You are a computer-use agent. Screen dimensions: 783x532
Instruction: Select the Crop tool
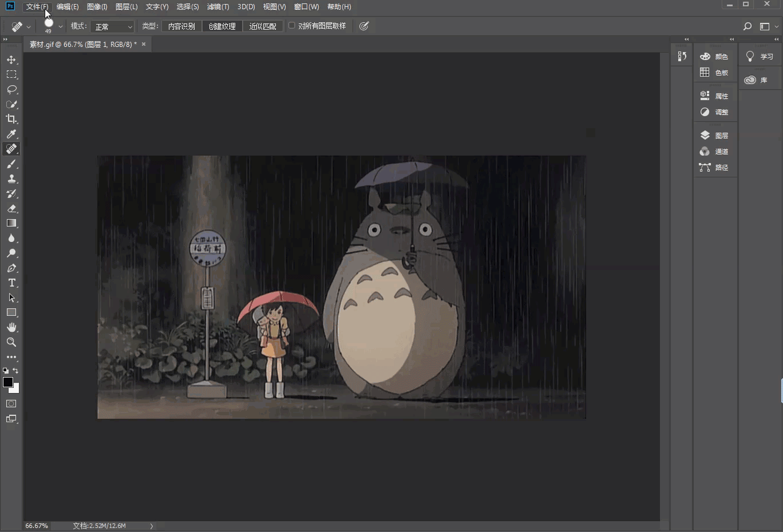coord(11,119)
